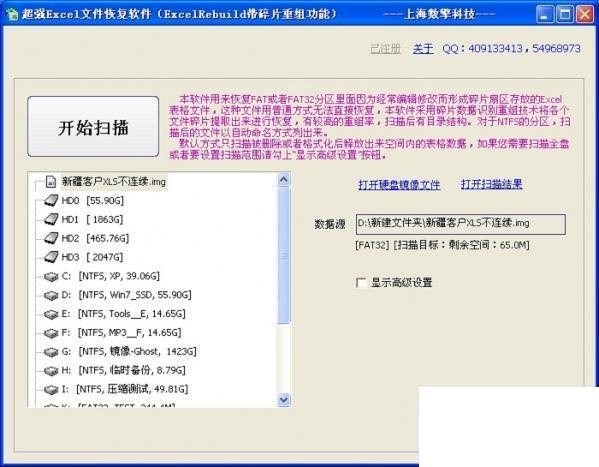Click the 数据源 path input field
Viewport: 599px width, 467px height.
point(461,224)
